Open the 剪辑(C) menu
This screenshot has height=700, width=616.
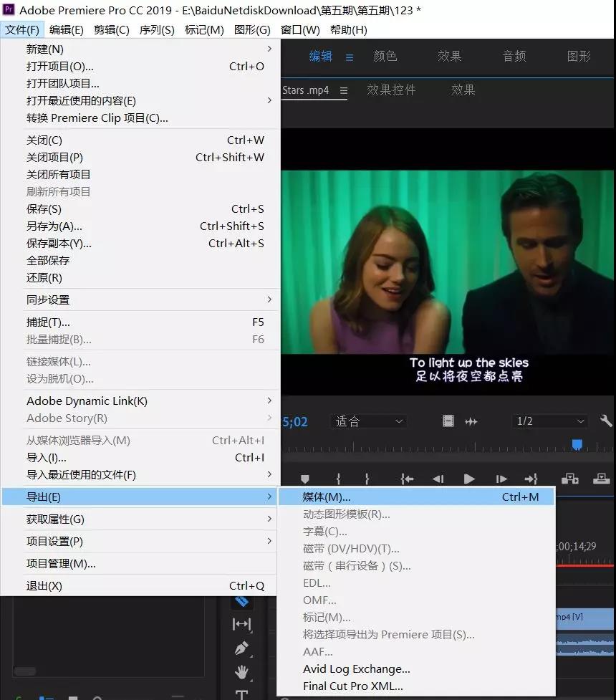click(x=112, y=30)
